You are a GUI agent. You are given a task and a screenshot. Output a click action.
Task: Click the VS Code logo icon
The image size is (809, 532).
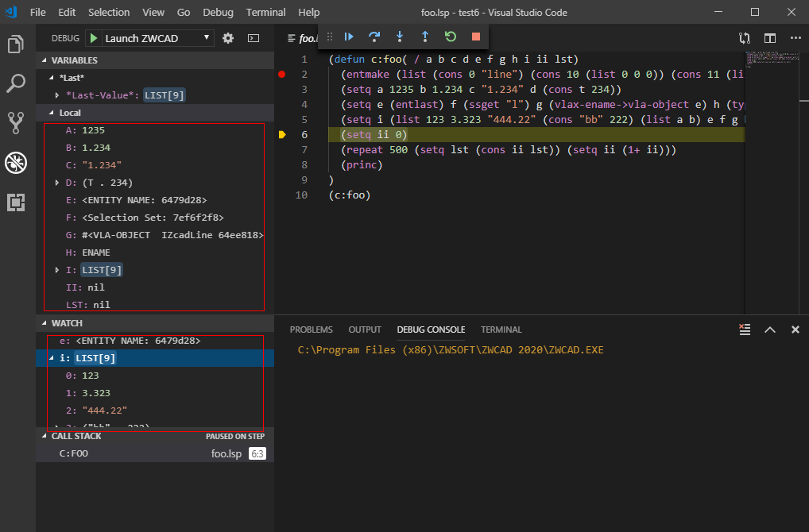coord(11,12)
